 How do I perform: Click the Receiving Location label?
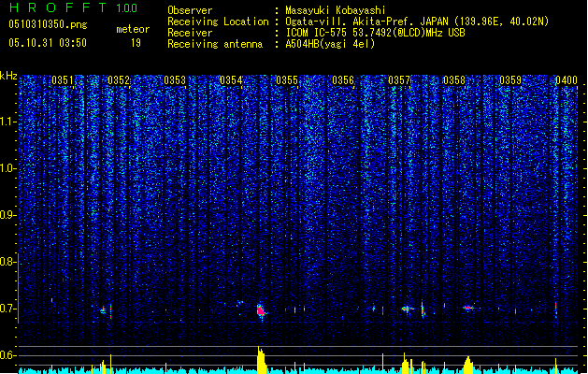[218, 22]
